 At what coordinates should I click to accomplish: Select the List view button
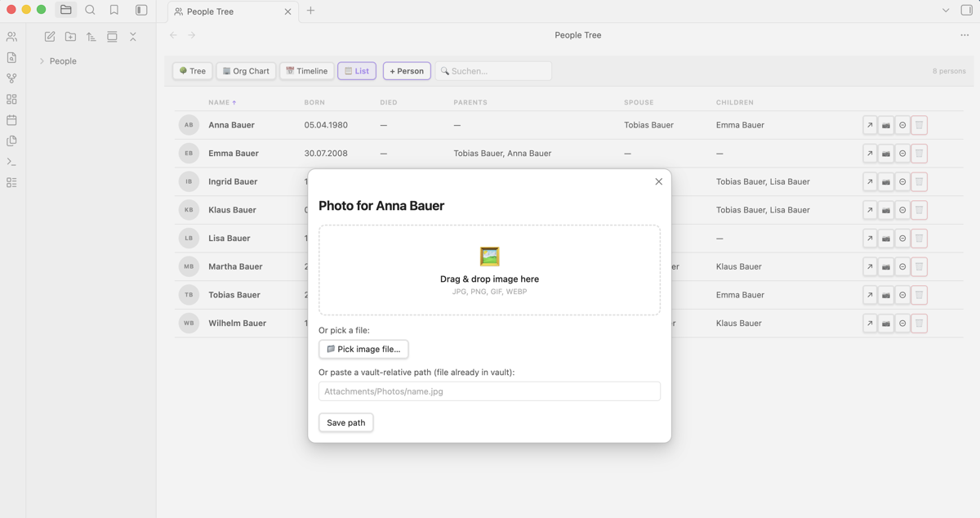coord(357,71)
